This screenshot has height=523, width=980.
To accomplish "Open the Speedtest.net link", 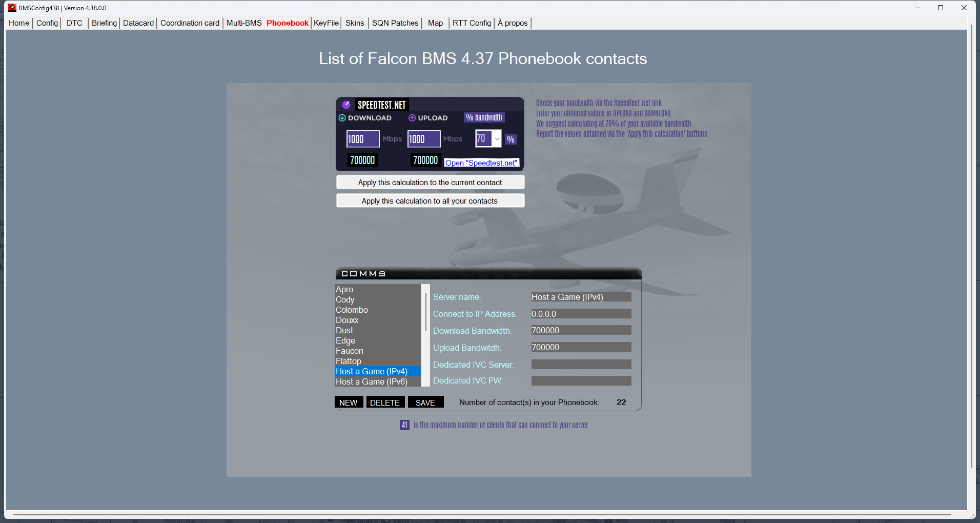I will coord(482,163).
